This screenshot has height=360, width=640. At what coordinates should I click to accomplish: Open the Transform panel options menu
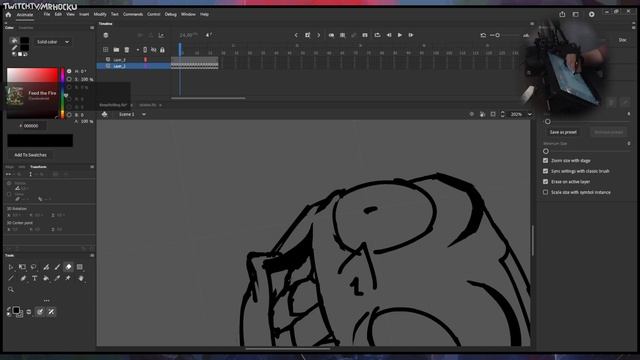92,167
